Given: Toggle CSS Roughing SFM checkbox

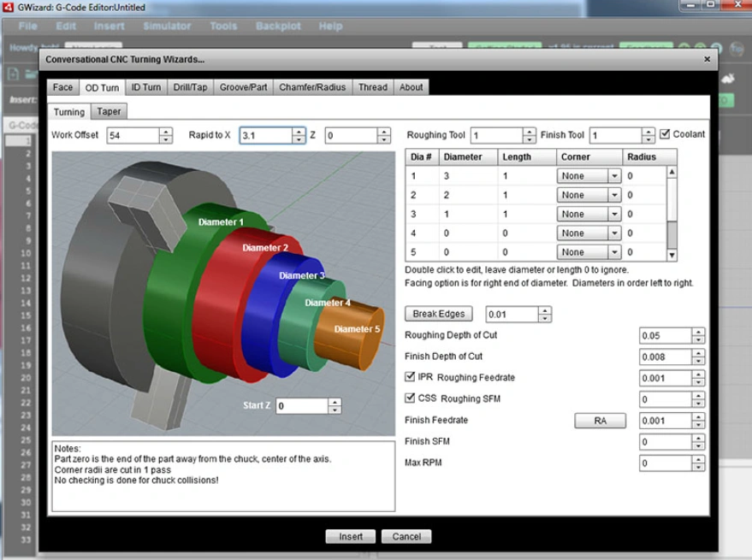Looking at the screenshot, I should 410,398.
